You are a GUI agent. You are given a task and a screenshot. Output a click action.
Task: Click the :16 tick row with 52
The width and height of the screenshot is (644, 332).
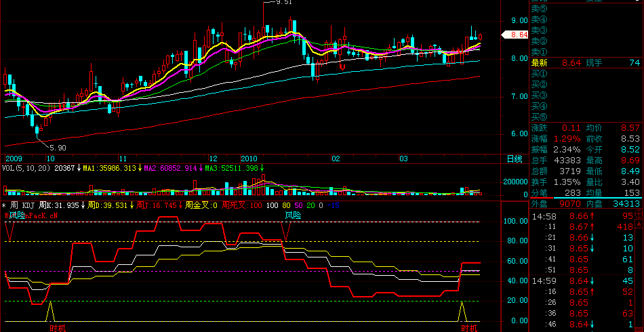pos(582,292)
